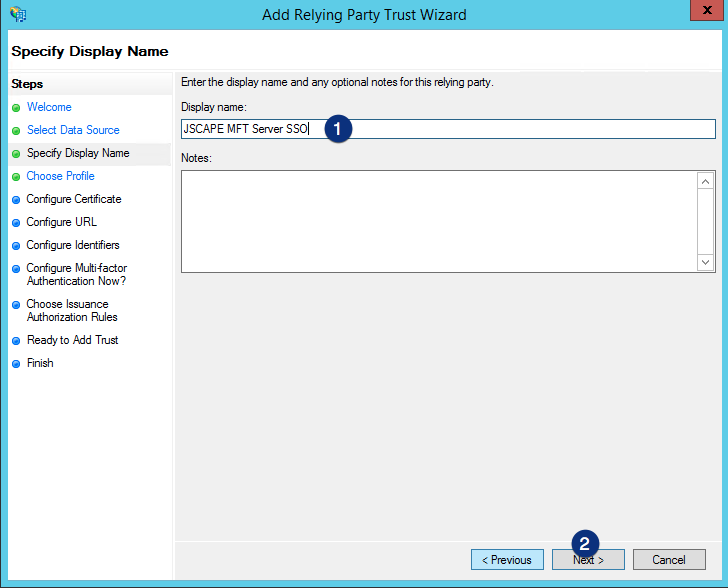
Task: Open the Choose Profile step
Action: click(x=61, y=176)
